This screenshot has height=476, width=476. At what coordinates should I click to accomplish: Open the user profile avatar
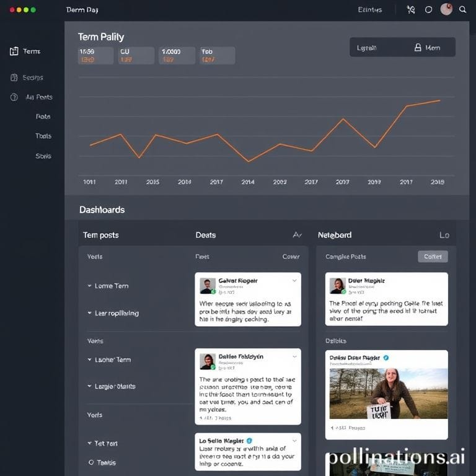[446, 9]
